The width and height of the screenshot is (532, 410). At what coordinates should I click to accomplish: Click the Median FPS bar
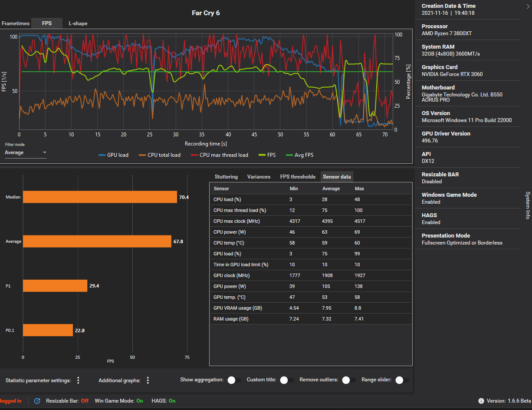[100, 197]
